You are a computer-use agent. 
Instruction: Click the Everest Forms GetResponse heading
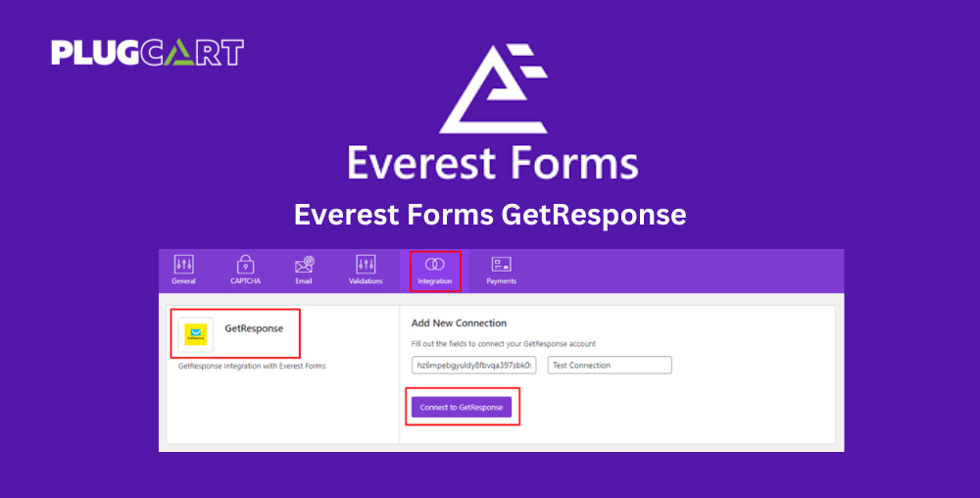coord(490,215)
